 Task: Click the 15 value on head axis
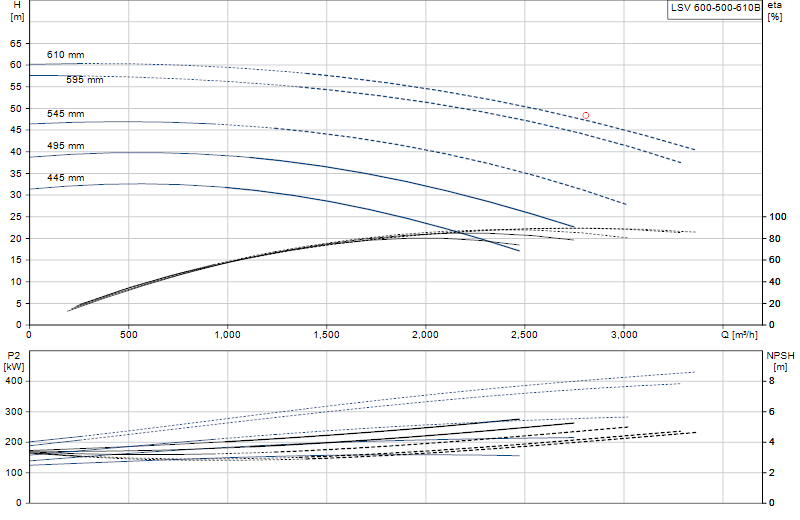click(x=16, y=260)
